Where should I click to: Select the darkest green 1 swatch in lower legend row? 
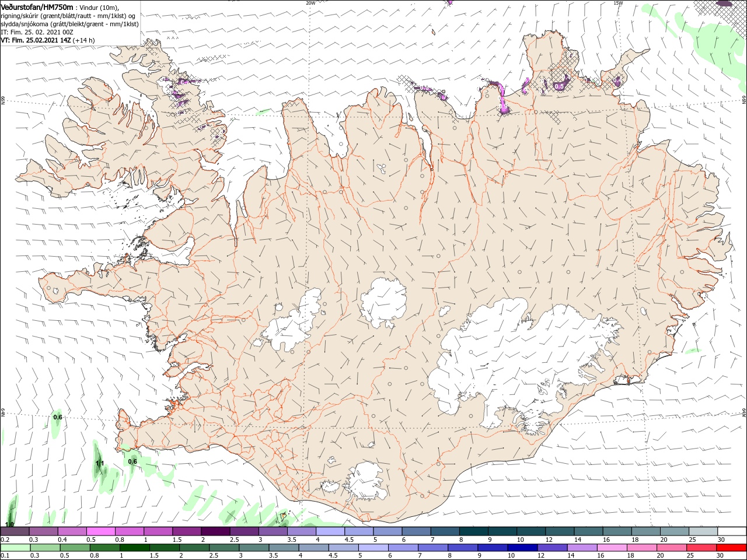[134, 548]
